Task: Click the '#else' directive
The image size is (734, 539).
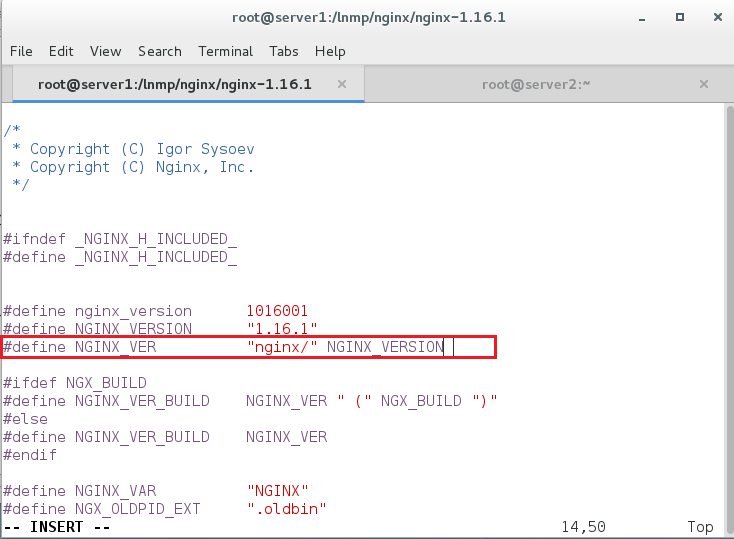Action: pyautogui.click(x=25, y=419)
